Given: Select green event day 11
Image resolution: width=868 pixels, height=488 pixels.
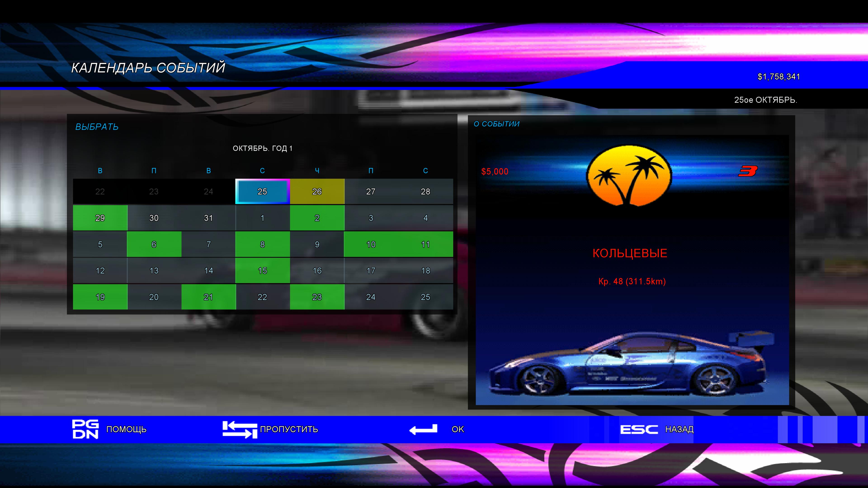Looking at the screenshot, I should (426, 244).
